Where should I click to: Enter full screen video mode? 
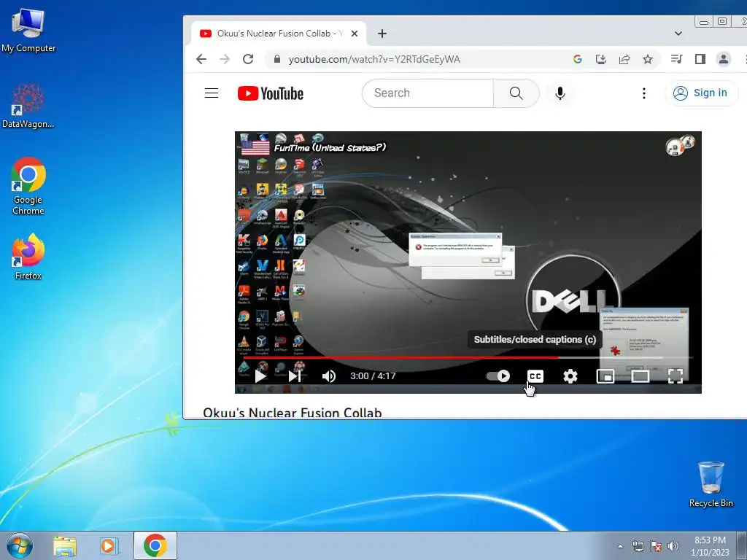point(676,376)
